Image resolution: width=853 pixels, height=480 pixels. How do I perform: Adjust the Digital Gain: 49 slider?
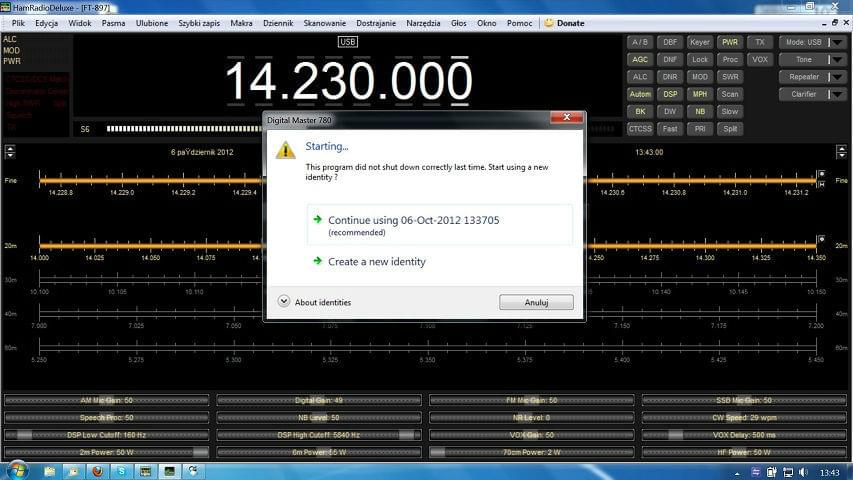click(319, 401)
